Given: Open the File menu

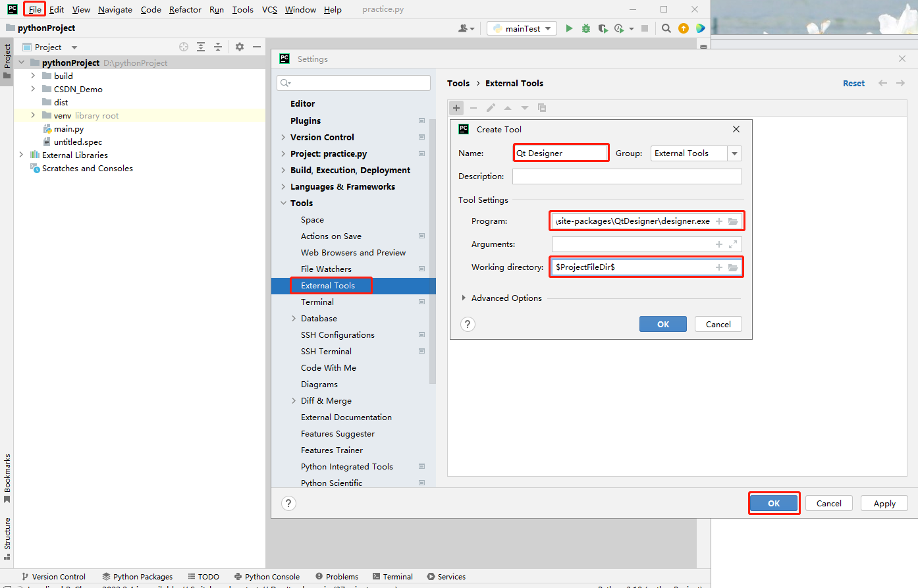Looking at the screenshot, I should point(35,9).
